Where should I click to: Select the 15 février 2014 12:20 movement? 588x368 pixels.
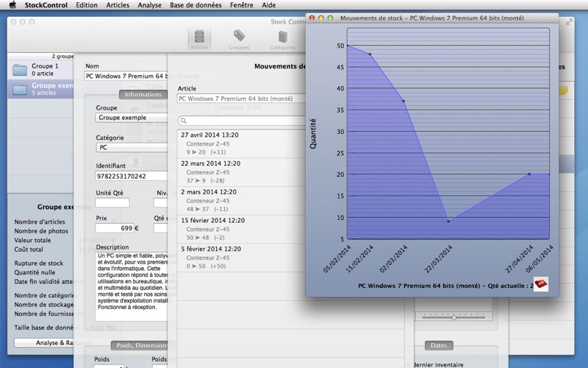(x=242, y=229)
